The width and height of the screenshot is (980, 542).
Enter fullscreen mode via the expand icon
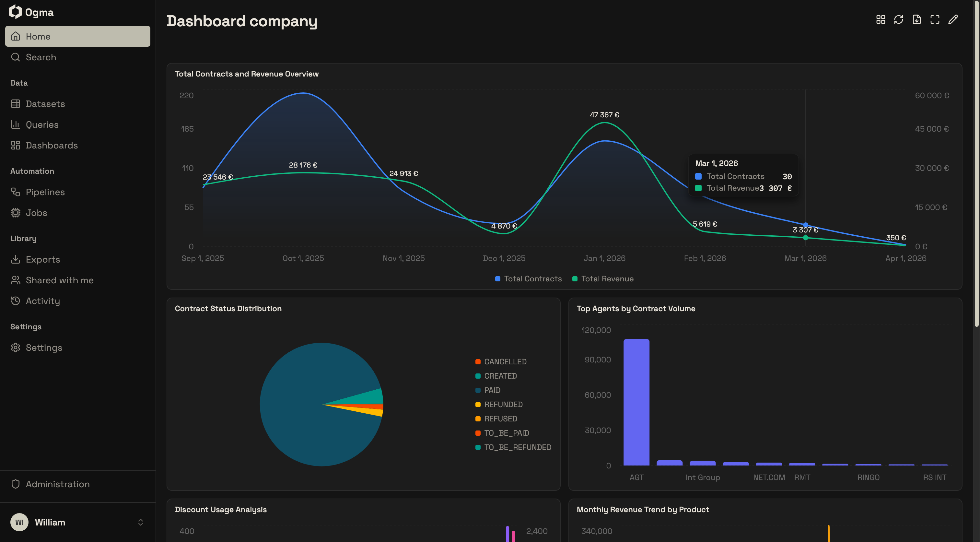pos(935,19)
